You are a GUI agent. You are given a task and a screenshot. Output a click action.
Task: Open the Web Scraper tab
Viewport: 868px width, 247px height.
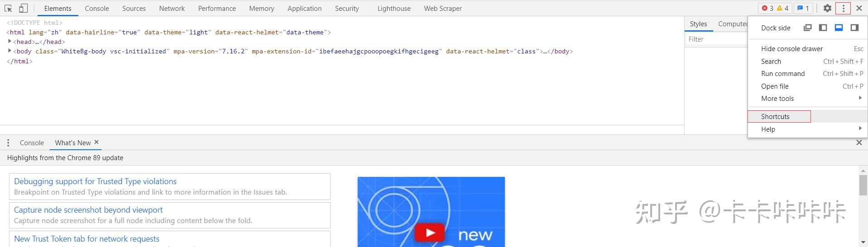(x=443, y=9)
